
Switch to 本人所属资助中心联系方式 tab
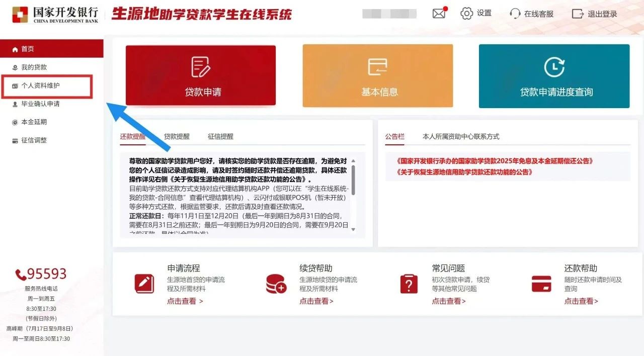click(461, 136)
